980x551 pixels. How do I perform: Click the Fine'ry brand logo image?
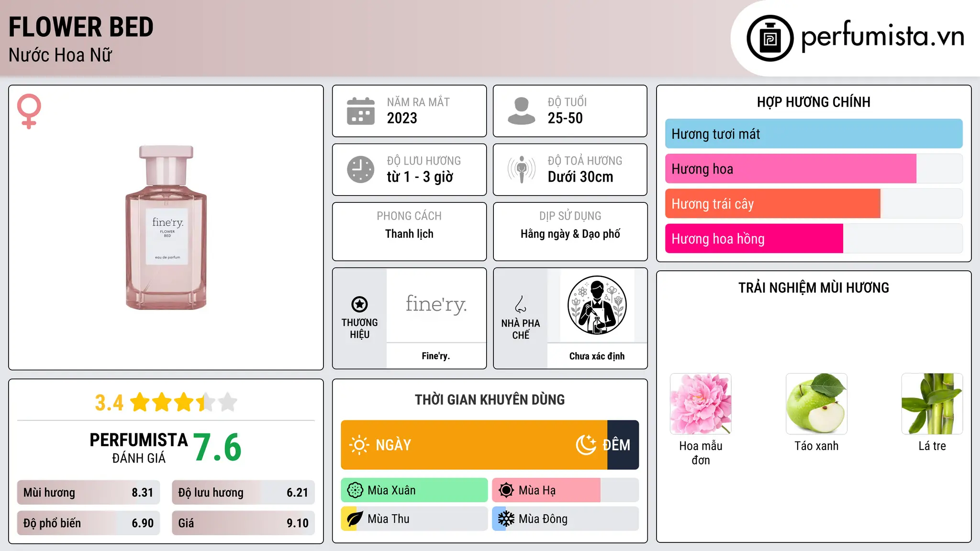436,305
